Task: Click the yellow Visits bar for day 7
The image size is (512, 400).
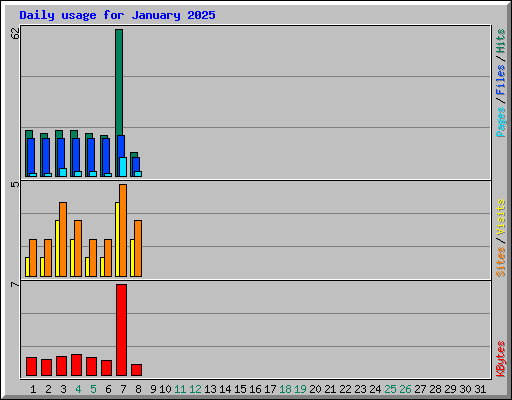Action: [117, 239]
